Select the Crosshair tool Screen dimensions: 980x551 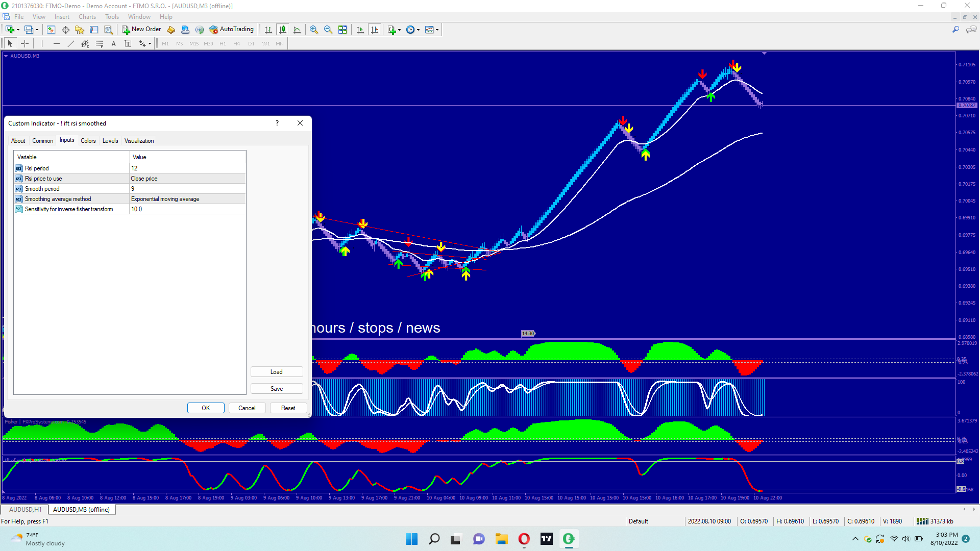coord(24,44)
